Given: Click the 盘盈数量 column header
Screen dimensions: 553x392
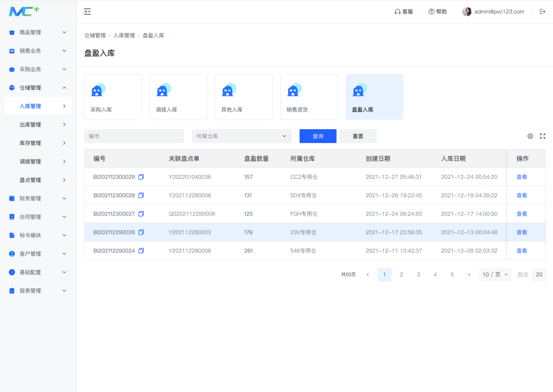Looking at the screenshot, I should point(256,159).
